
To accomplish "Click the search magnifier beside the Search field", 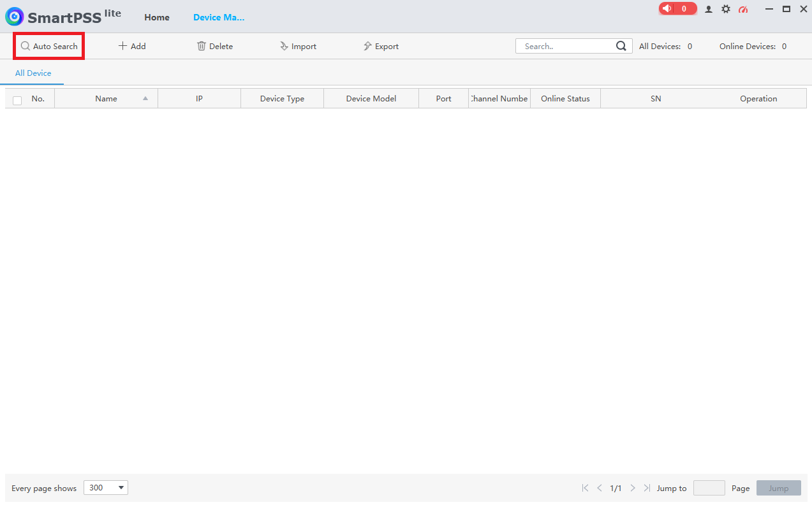I will click(621, 46).
